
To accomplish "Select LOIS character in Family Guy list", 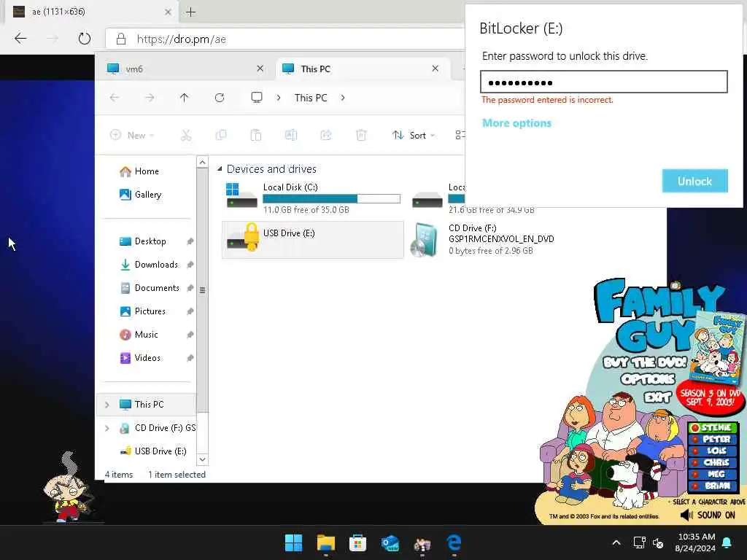I will tap(712, 451).
